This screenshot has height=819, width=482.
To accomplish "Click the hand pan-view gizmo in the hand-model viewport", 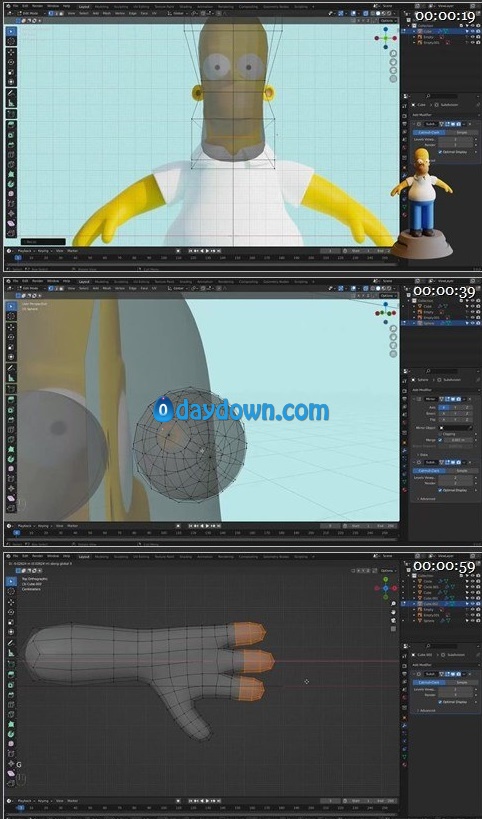I will (393, 612).
